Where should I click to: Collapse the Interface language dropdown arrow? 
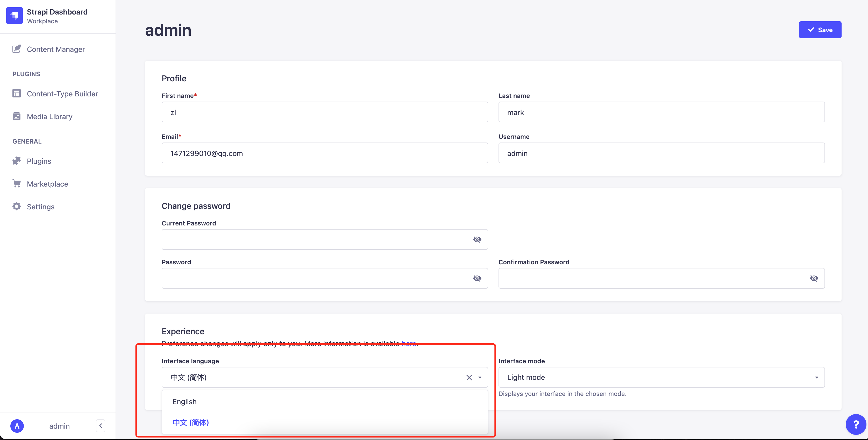(480, 377)
